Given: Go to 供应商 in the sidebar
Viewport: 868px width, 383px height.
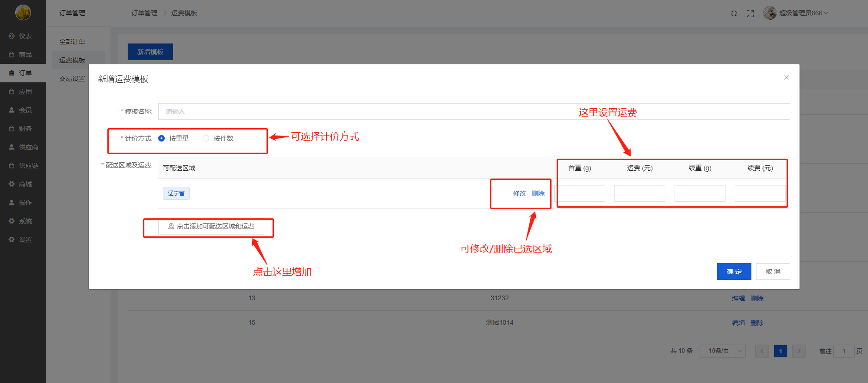Looking at the screenshot, I should point(23,147).
